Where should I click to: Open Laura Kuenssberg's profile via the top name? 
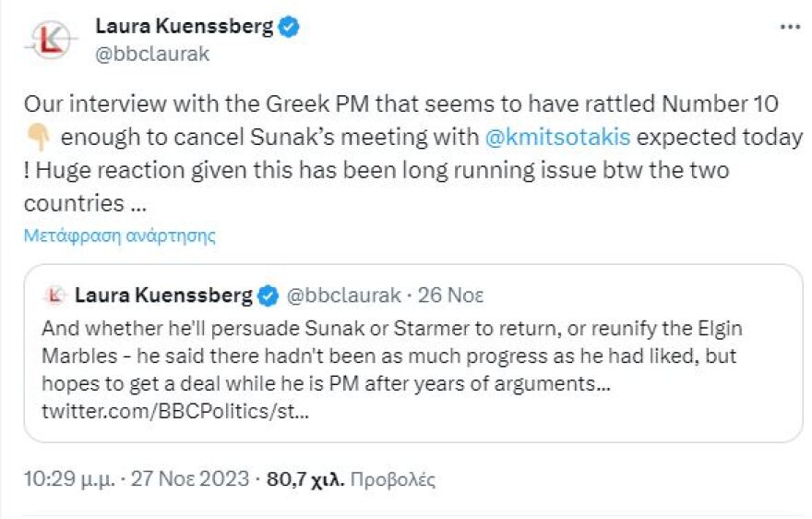pyautogui.click(x=185, y=27)
